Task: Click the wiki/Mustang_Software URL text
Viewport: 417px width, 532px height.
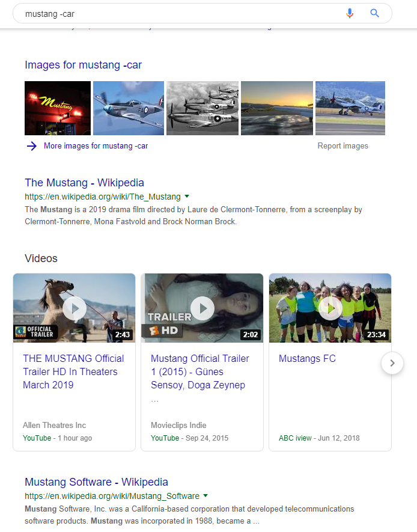Action: point(112,496)
